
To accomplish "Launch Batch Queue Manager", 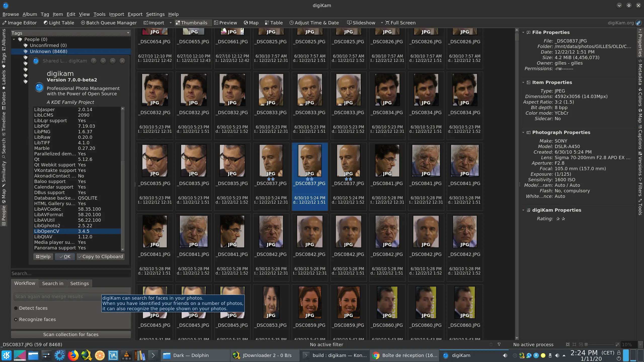I will (x=109, y=23).
